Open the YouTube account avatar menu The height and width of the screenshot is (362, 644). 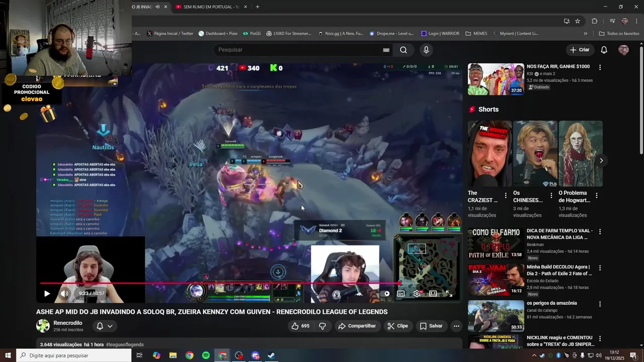(623, 50)
